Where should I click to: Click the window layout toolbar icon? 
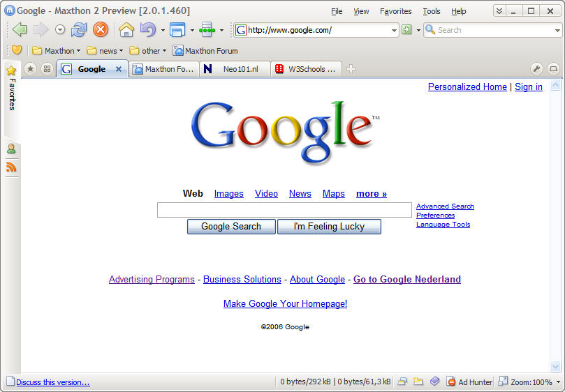click(177, 29)
